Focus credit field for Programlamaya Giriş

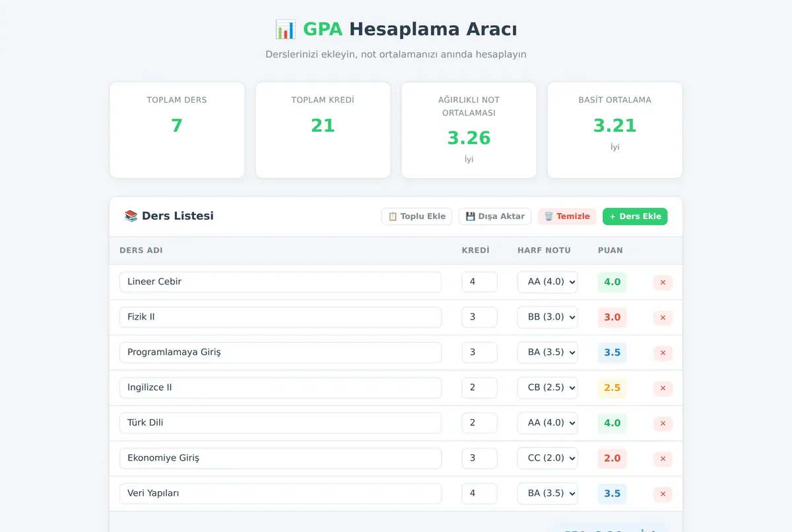(479, 352)
